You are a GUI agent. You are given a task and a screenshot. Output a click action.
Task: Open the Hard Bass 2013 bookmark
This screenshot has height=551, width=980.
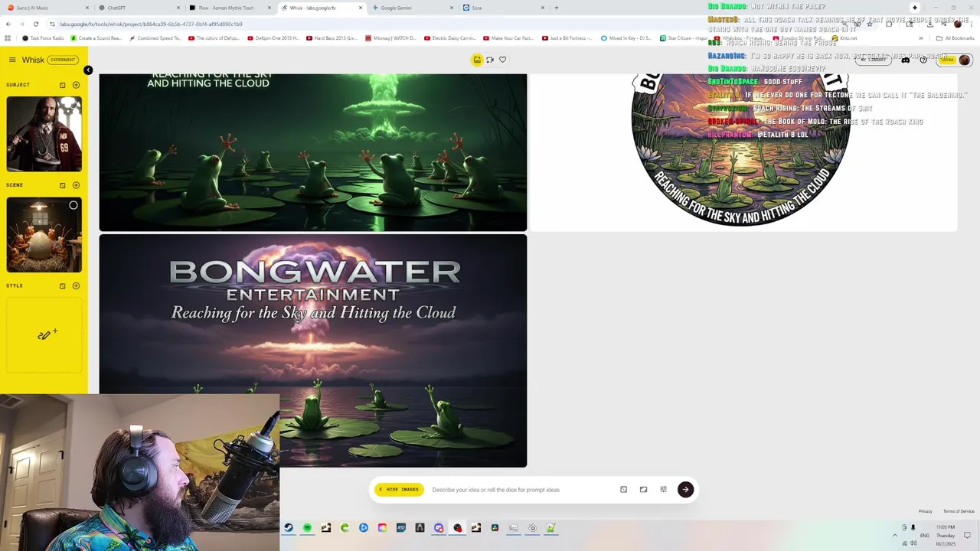pos(331,38)
